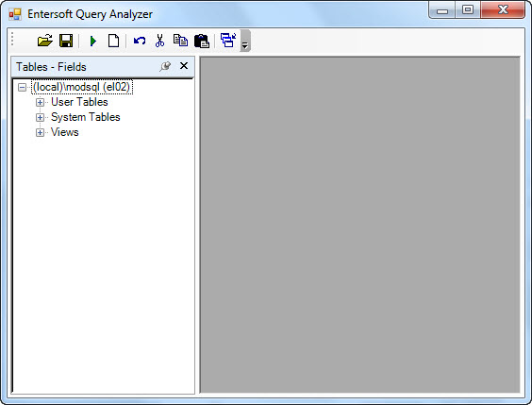Paste with the clipboard icon
The height and width of the screenshot is (405, 532).
[202, 42]
